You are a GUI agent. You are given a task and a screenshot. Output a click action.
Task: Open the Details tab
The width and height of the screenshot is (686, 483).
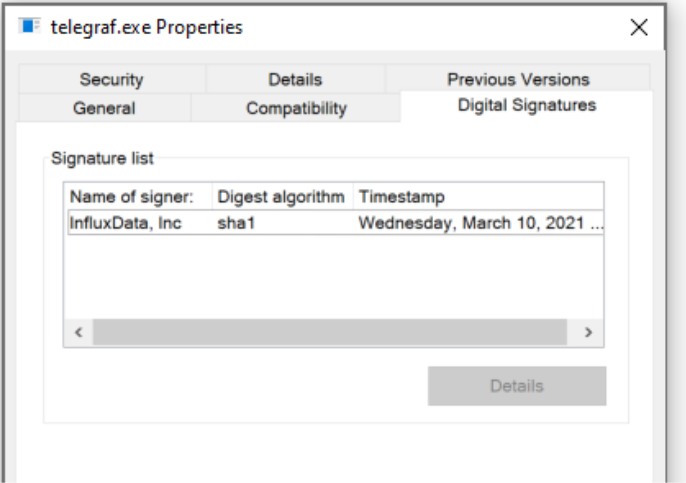point(295,79)
